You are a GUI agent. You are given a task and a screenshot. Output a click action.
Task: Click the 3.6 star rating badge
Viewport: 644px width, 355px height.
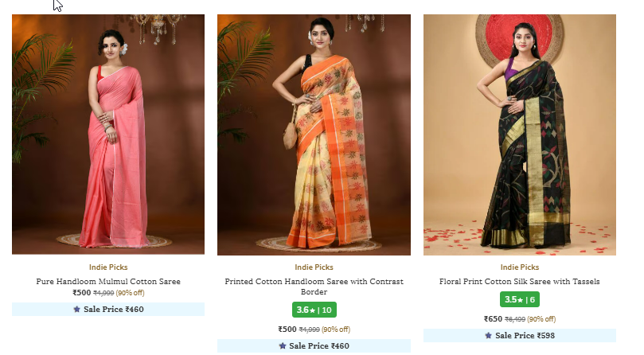click(314, 310)
